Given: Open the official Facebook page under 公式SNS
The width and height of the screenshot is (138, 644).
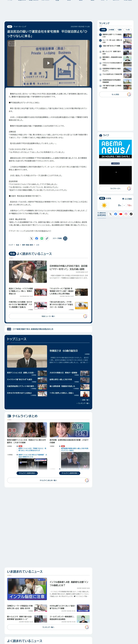Looking at the screenshot, I should pyautogui.click(x=115, y=214).
